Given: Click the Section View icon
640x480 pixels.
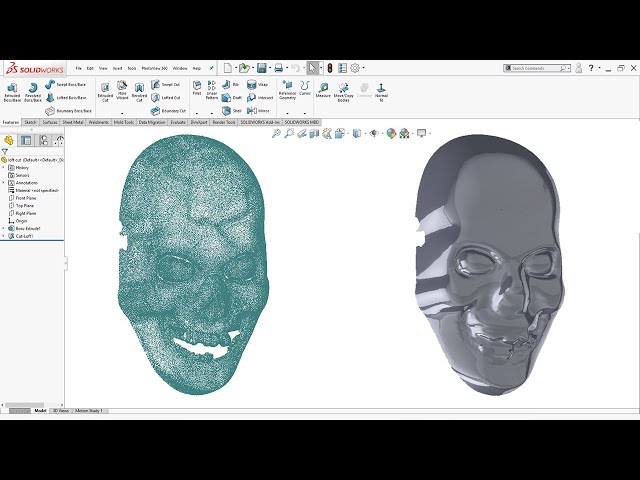Looking at the screenshot, I should tap(314, 133).
